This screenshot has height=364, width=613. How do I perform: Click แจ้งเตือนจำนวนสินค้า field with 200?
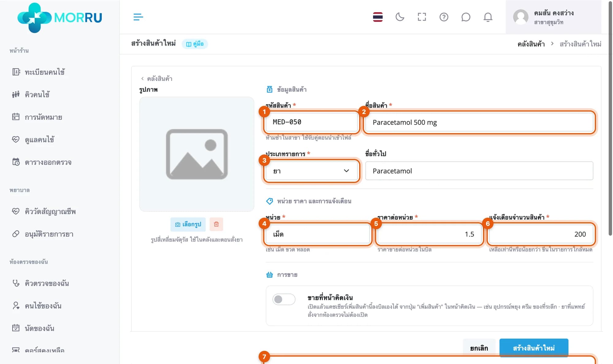[541, 234]
